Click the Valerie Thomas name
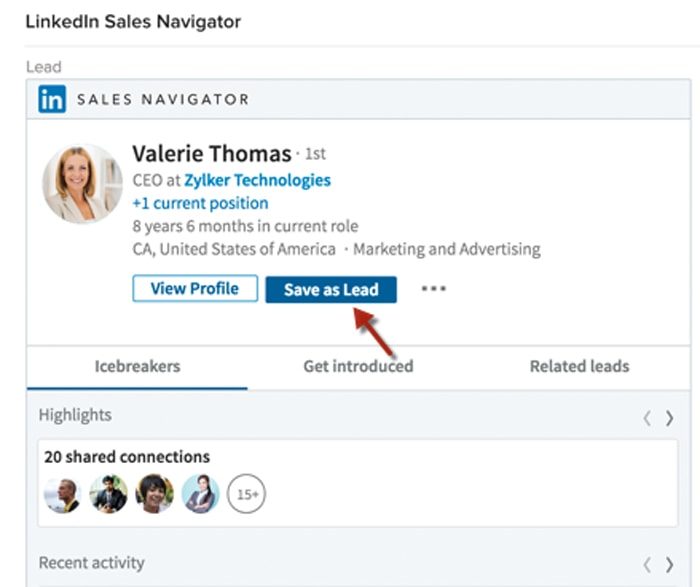Screen dimensions: 700x587 pos(212,154)
